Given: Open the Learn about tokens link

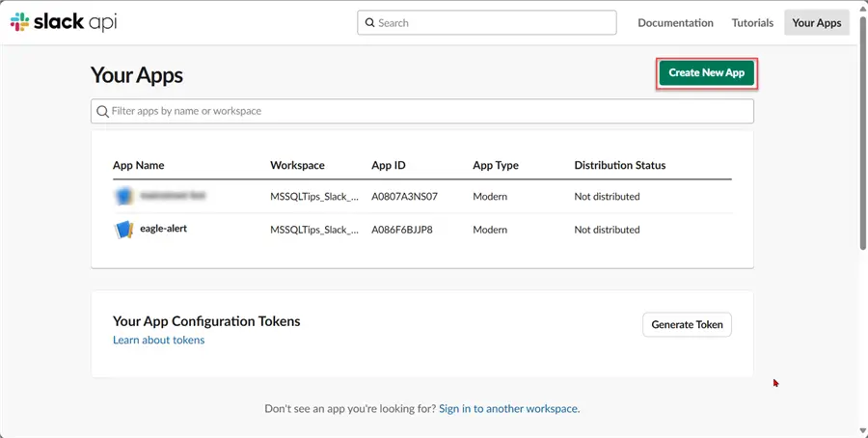Looking at the screenshot, I should (159, 340).
